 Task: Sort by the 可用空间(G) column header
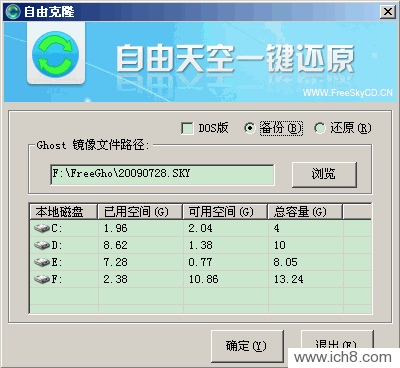click(225, 212)
